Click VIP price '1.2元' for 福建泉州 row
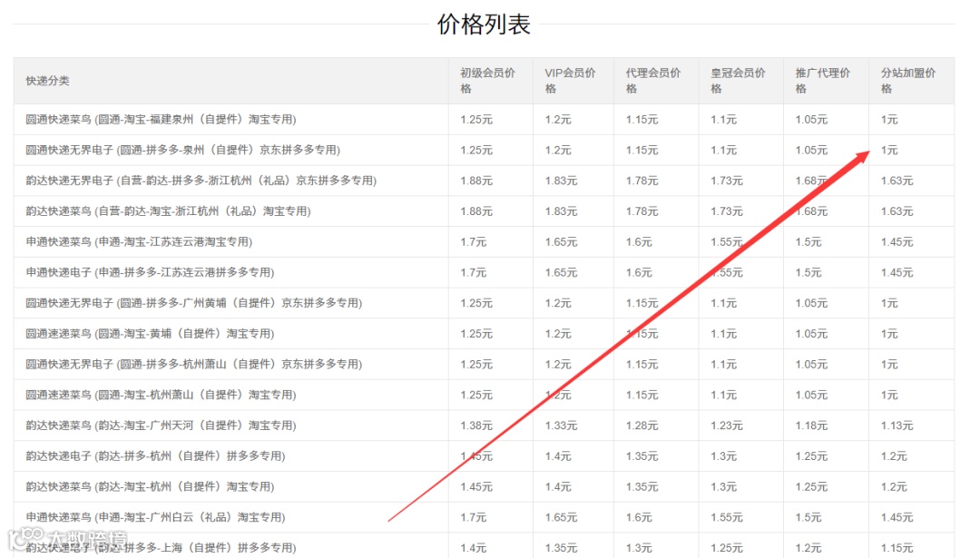The width and height of the screenshot is (980, 558). 558,120
